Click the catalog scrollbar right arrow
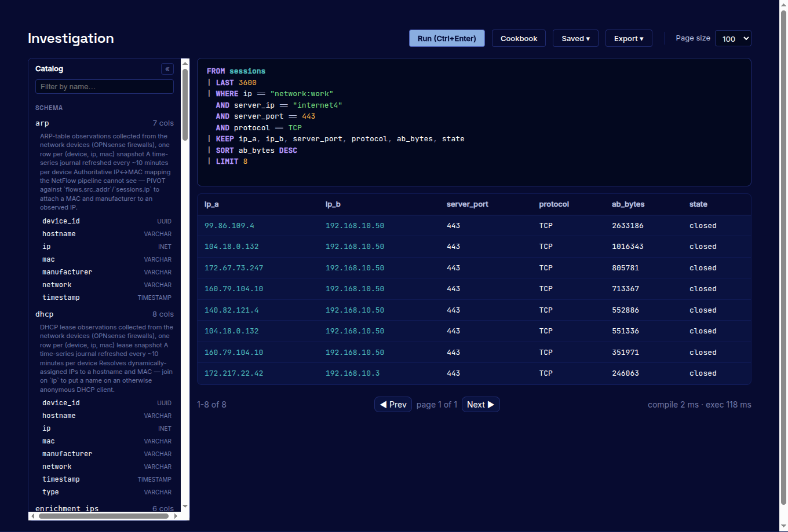Screen dimensions: 788x532 [x=176, y=516]
